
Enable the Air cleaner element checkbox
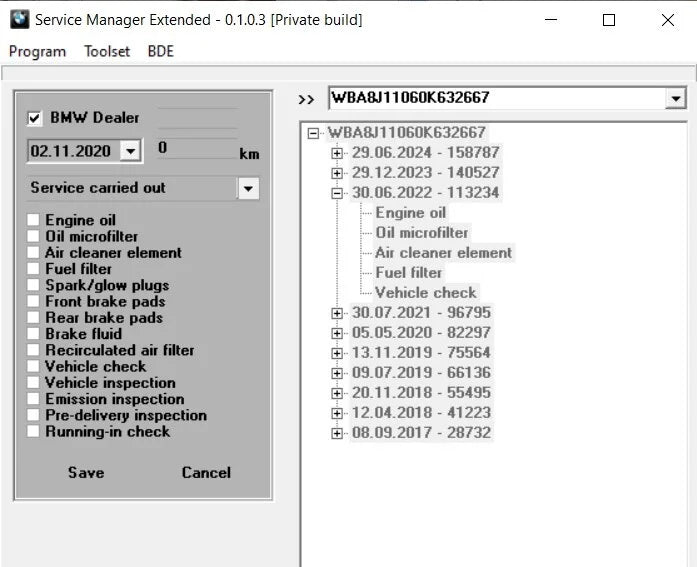[x=33, y=252]
